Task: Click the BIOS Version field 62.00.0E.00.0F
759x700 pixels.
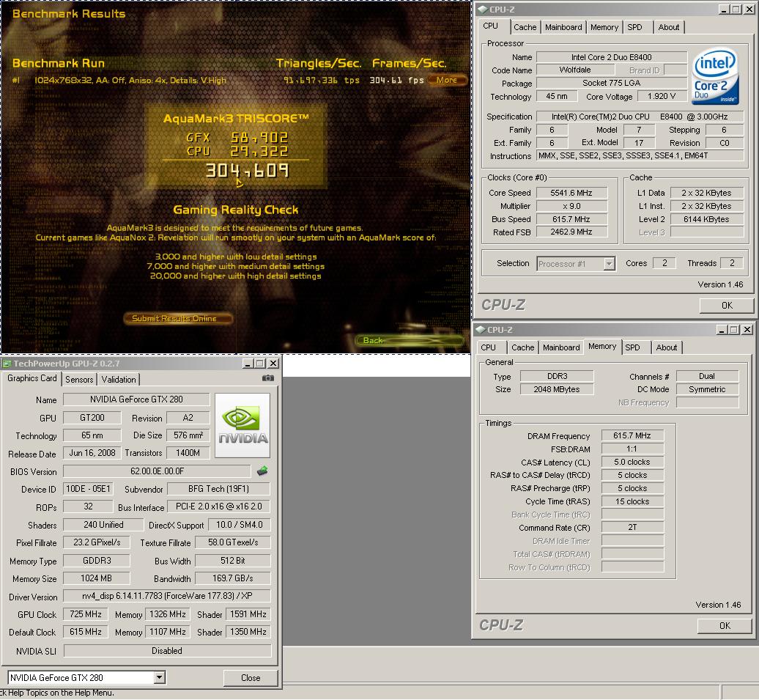Action: 157,471
